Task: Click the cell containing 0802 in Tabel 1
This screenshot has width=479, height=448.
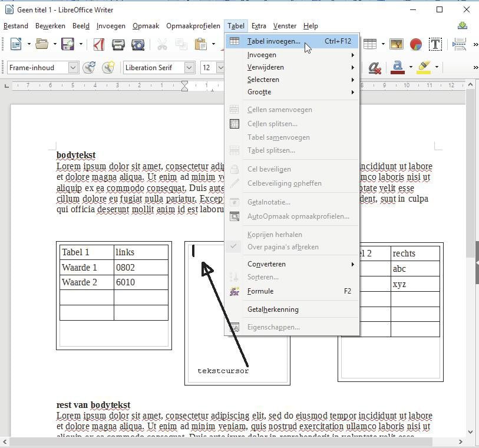Action: click(x=140, y=268)
